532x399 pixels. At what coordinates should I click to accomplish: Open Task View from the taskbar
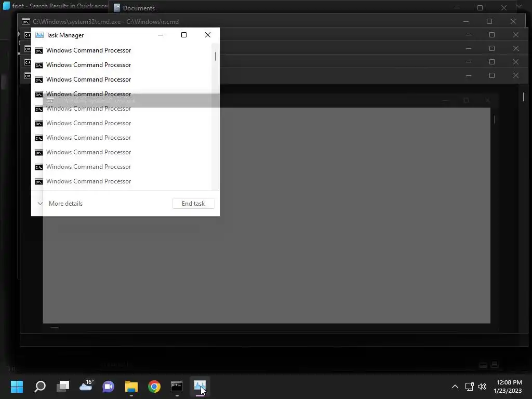click(63, 386)
